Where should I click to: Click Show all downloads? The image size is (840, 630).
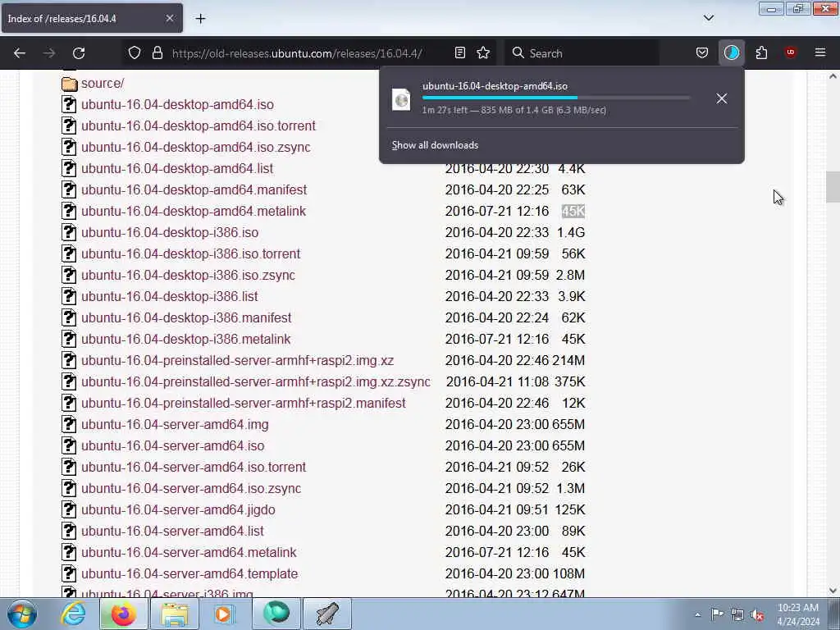[x=435, y=145]
